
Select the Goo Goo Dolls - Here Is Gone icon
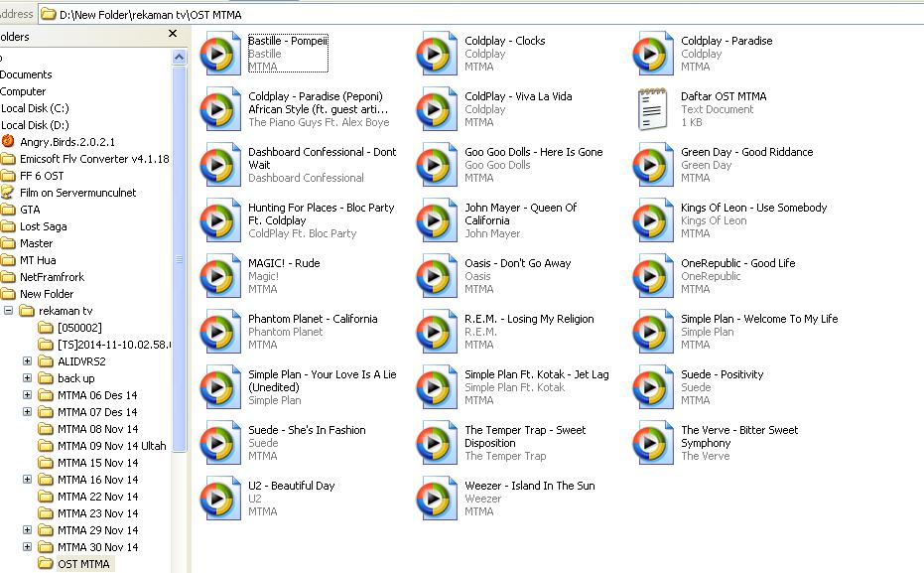tap(436, 165)
